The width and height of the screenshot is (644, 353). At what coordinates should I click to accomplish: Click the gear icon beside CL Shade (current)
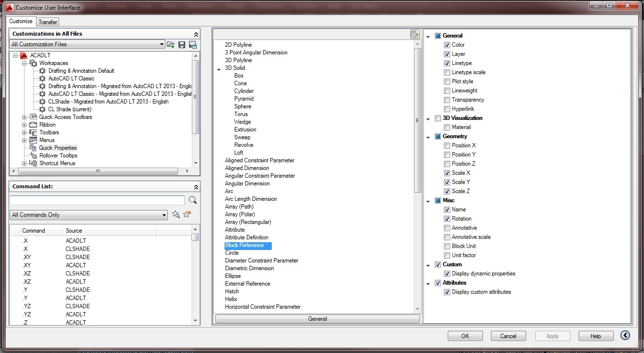click(42, 109)
